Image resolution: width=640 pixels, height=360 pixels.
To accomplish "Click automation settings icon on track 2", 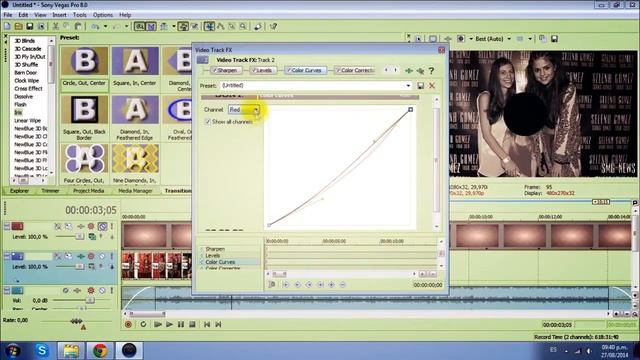I will coord(91,256).
